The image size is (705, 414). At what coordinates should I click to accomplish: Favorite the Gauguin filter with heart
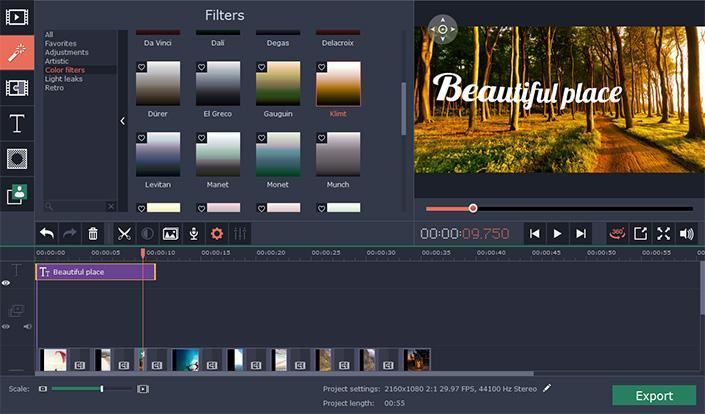(x=263, y=68)
